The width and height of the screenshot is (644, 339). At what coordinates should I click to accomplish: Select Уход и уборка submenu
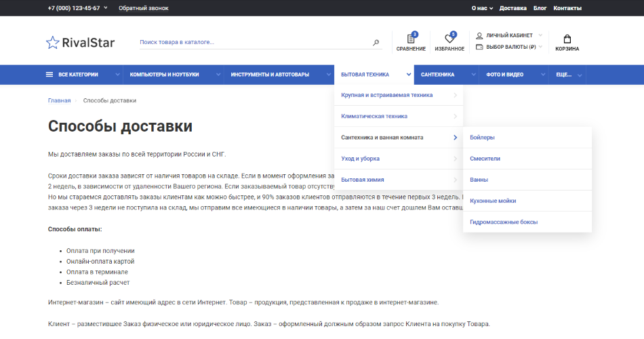coord(399,159)
